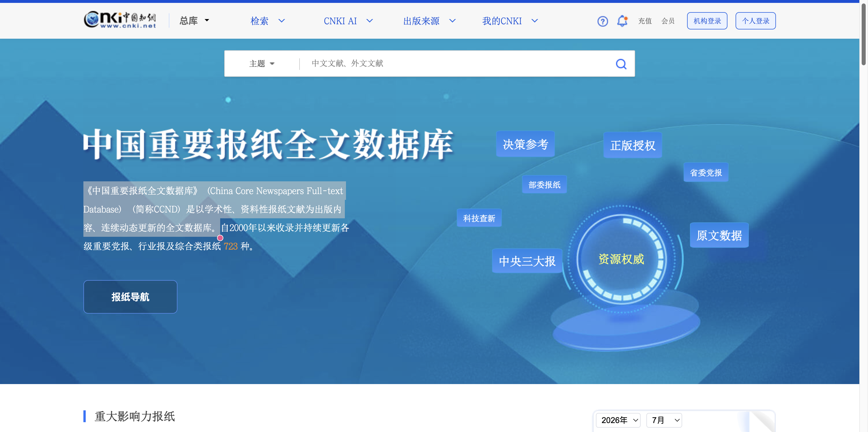This screenshot has height=432, width=868.
Task: Expand the chevron next to 出版来源
Action: pyautogui.click(x=452, y=21)
